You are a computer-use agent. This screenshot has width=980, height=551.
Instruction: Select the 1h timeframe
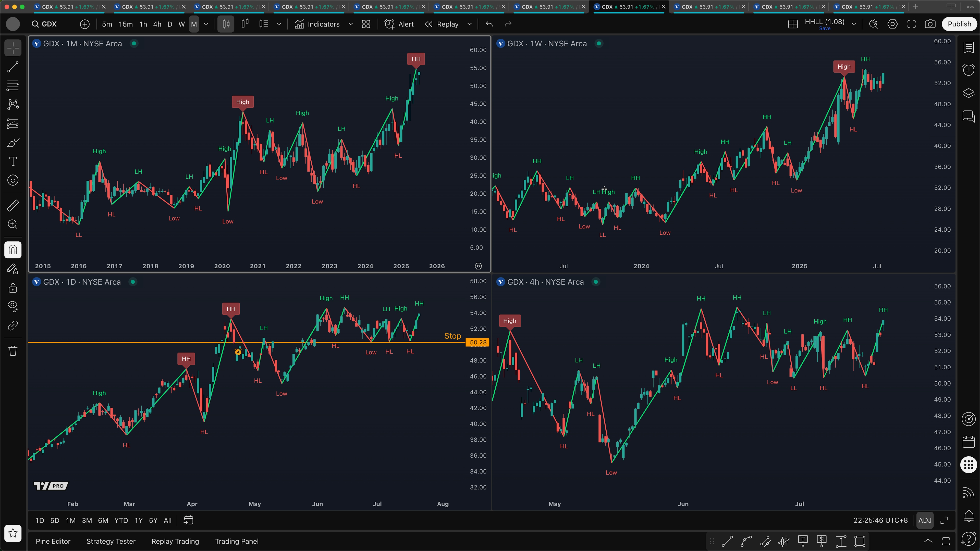coord(143,24)
